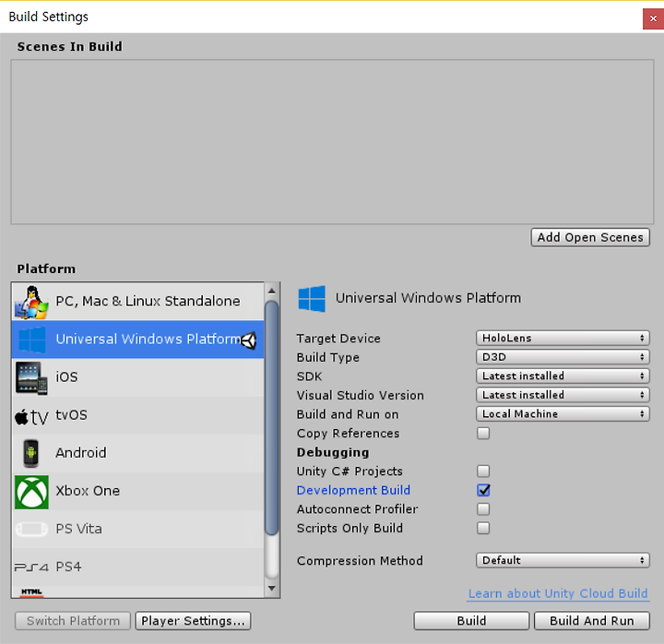The height and width of the screenshot is (644, 664).
Task: Click the Universal Windows Platform header title
Action: tap(428, 298)
